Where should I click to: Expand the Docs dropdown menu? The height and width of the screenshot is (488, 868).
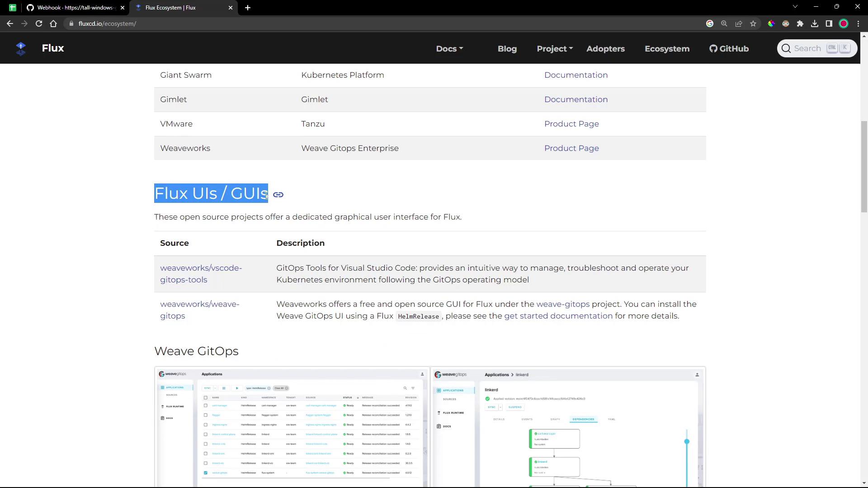coord(449,49)
